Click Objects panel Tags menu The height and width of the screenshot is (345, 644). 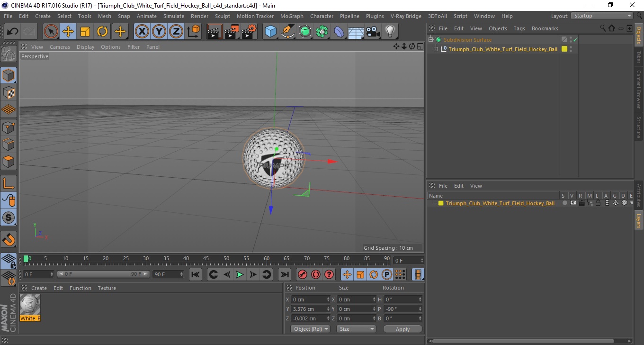[519, 28]
